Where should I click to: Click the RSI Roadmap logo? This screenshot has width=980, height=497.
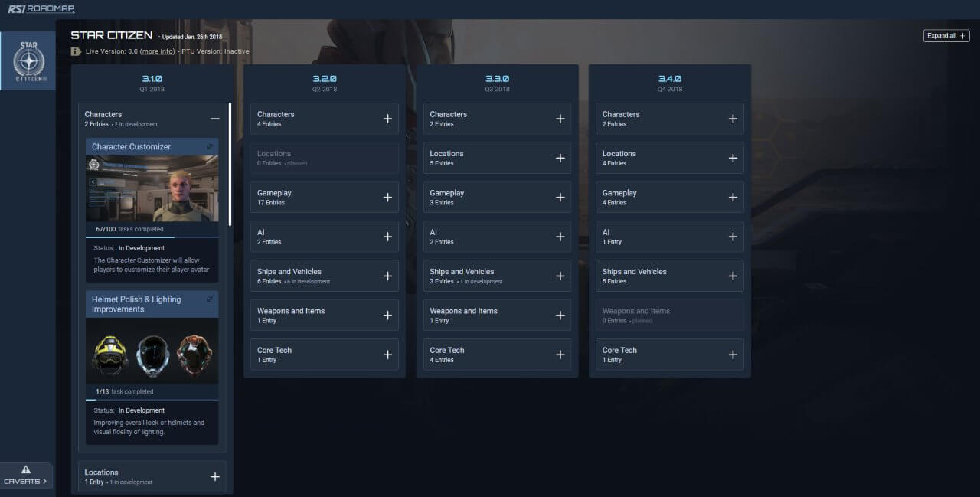41,9
